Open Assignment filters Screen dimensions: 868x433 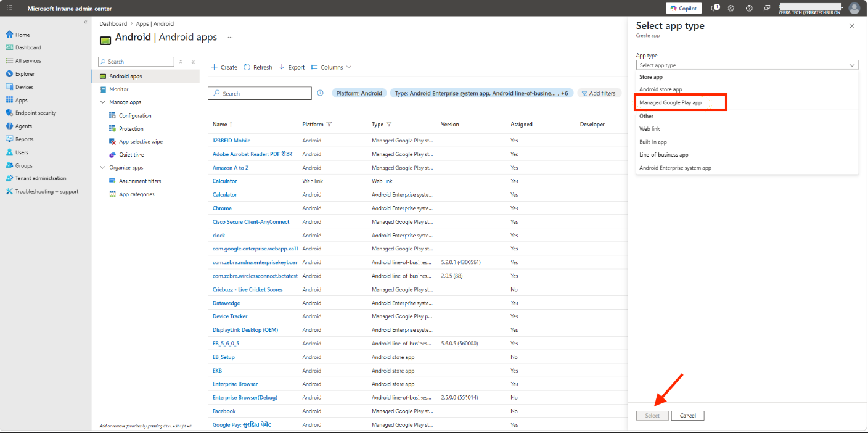point(140,181)
